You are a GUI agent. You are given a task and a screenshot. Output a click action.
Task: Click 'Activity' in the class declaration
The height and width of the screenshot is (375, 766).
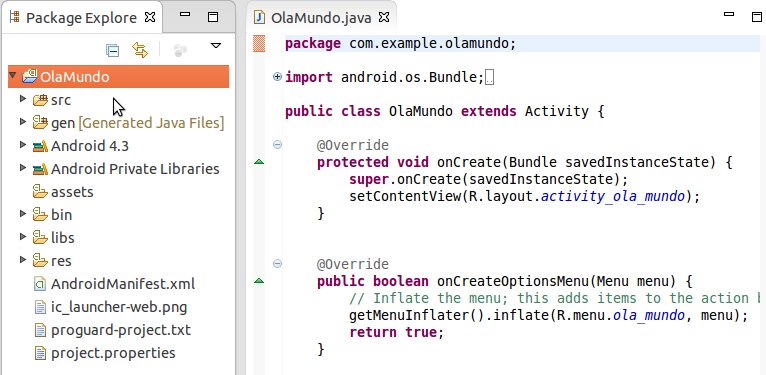557,111
